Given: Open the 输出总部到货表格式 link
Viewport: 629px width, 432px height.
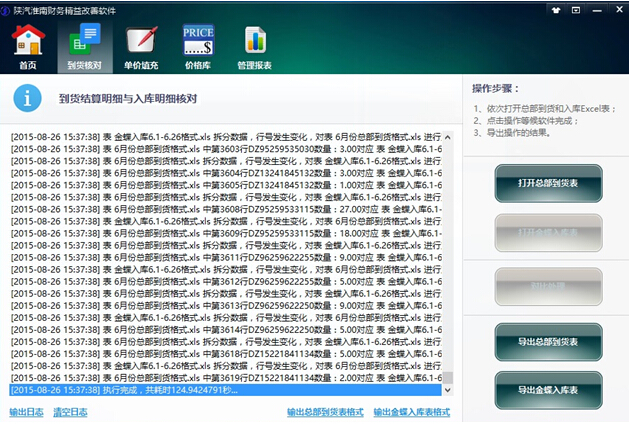Looking at the screenshot, I should [x=325, y=412].
